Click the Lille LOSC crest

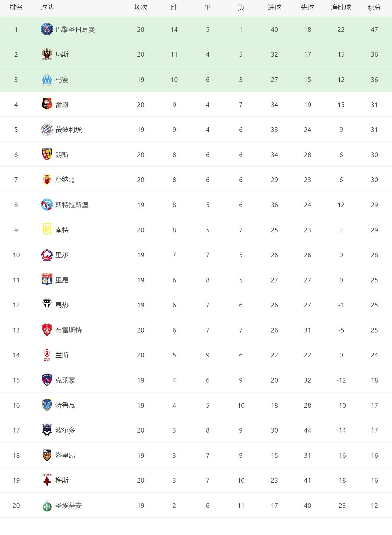point(47,255)
